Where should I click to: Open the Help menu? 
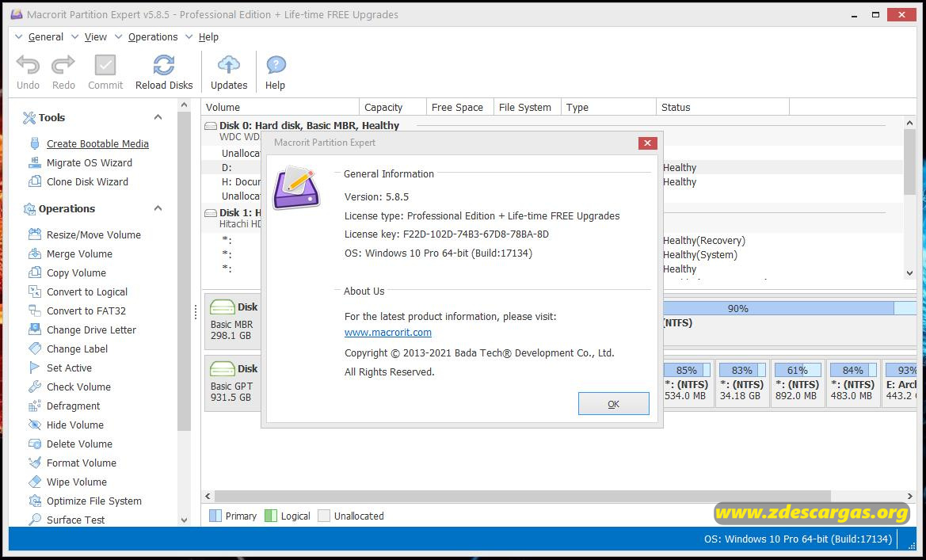(x=208, y=36)
